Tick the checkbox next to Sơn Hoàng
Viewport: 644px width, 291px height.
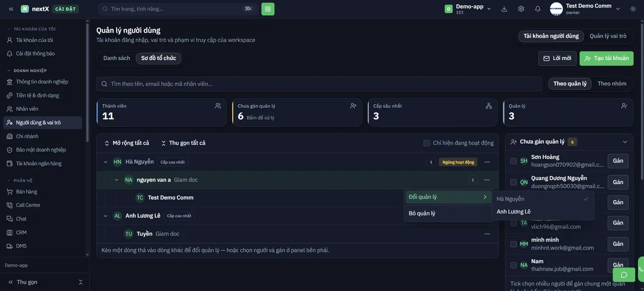click(x=513, y=161)
